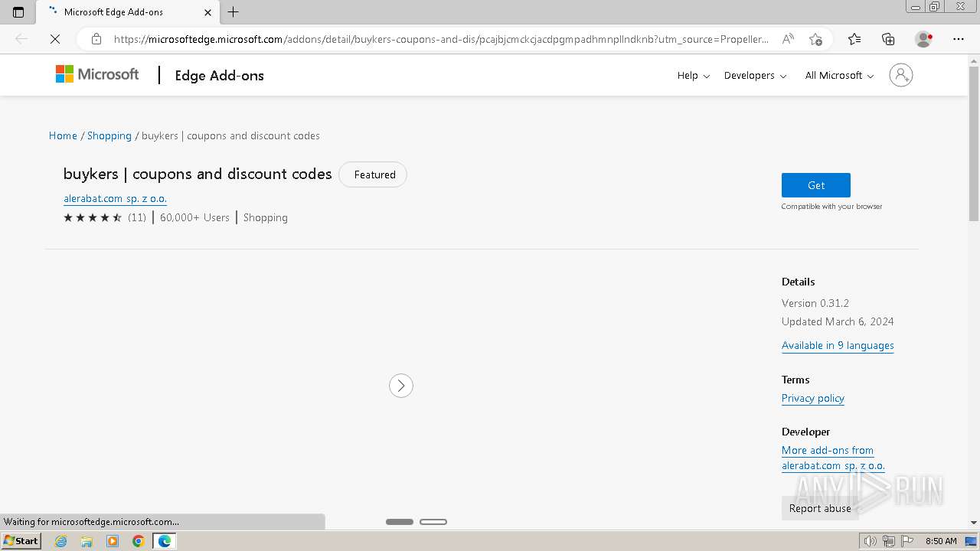
Task: Launch Chrome from taskbar
Action: pos(138,541)
